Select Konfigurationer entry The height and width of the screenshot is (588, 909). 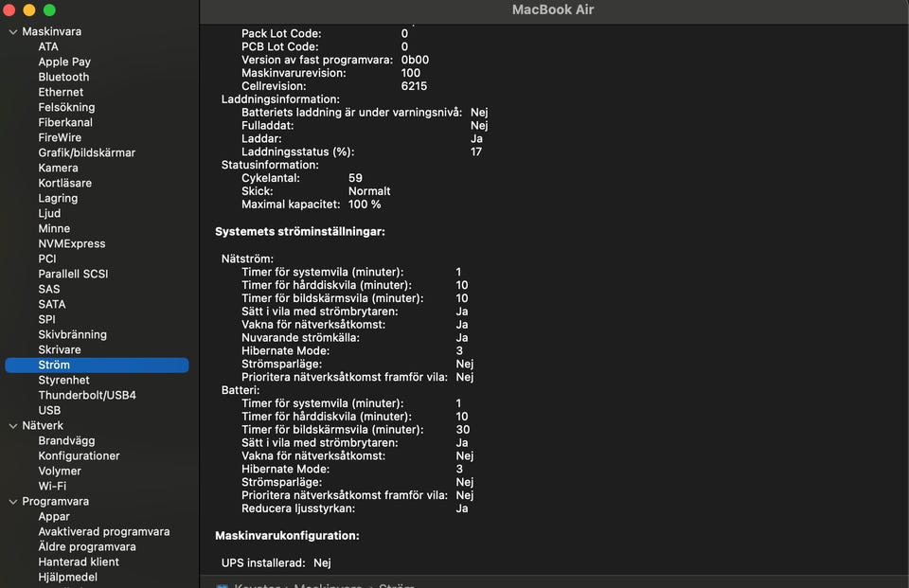[79, 455]
